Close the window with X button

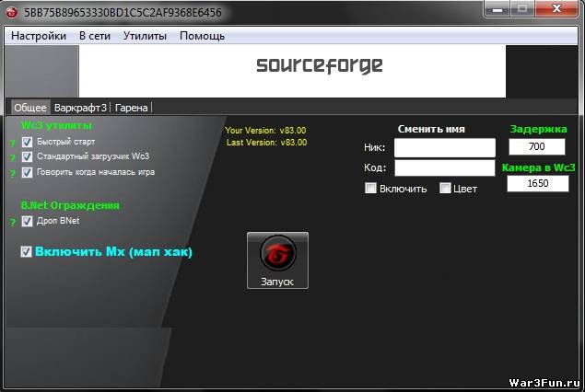[556, 9]
